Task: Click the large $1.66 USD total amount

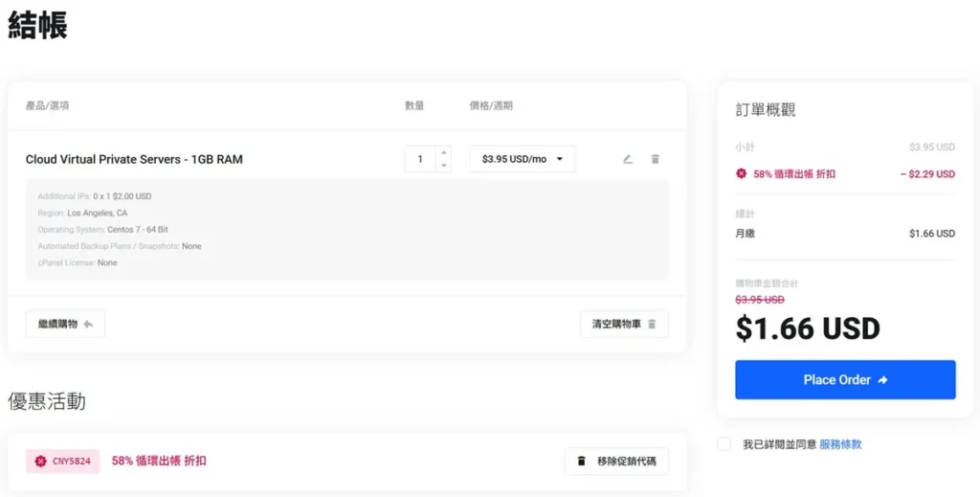Action: point(808,328)
